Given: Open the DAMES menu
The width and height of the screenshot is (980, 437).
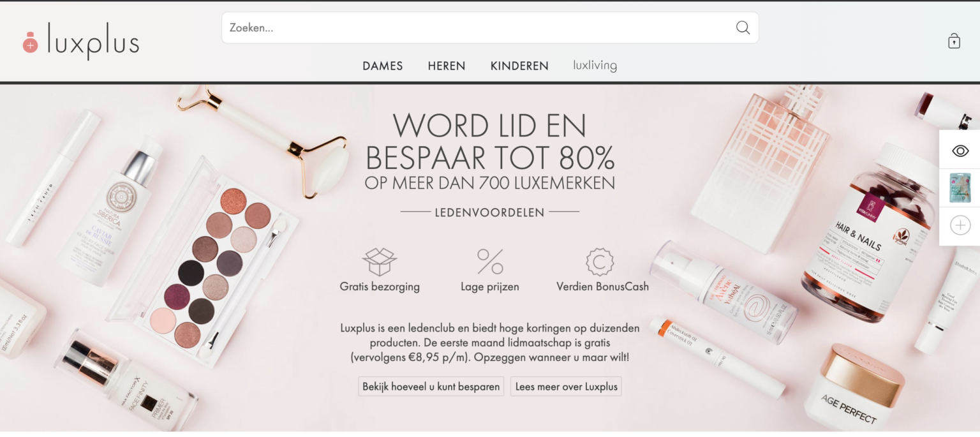Looking at the screenshot, I should point(383,66).
